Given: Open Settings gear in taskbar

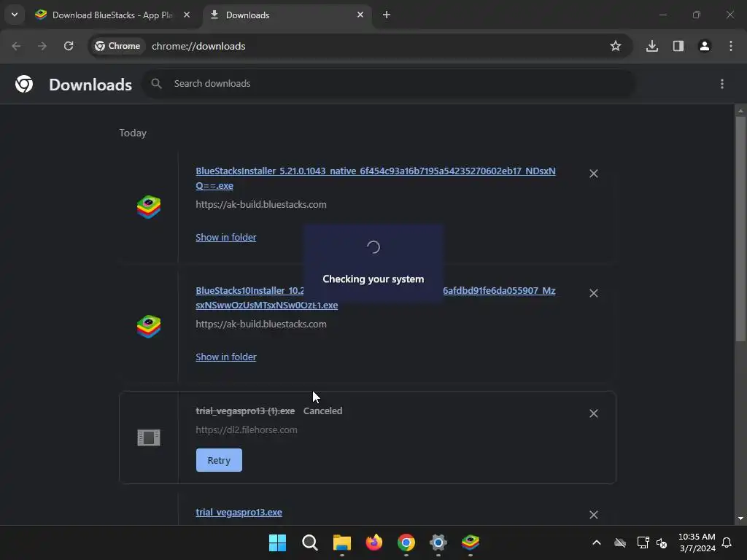Looking at the screenshot, I should (438, 542).
